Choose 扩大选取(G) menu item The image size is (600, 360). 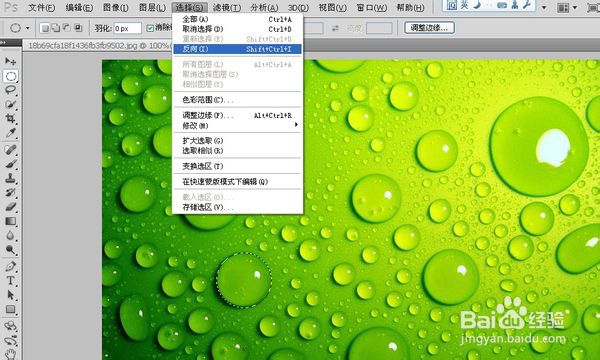237,141
